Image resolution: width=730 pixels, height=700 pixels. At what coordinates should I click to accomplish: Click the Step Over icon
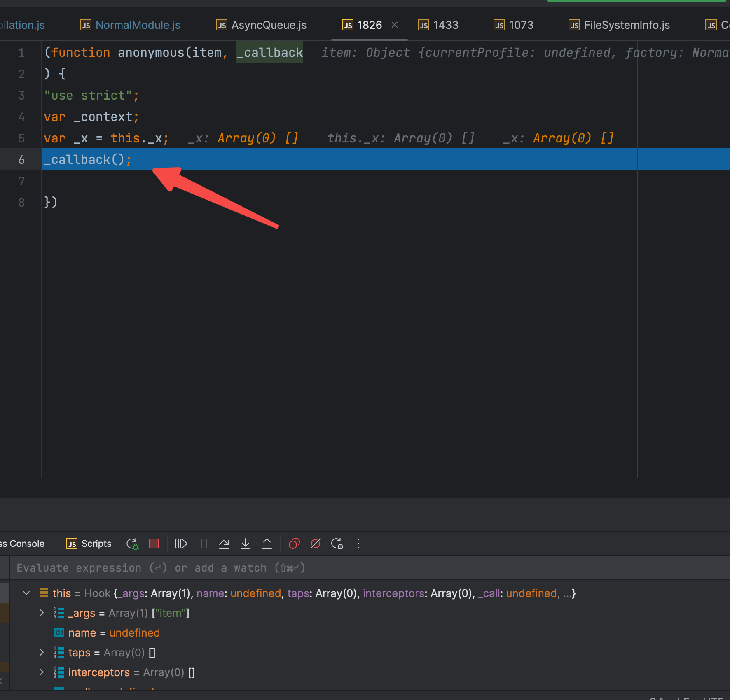[x=224, y=544]
